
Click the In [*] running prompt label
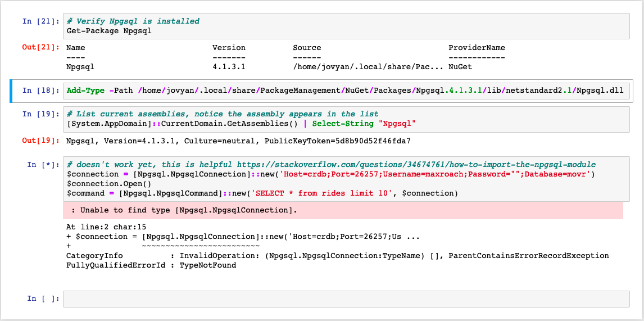(43, 165)
